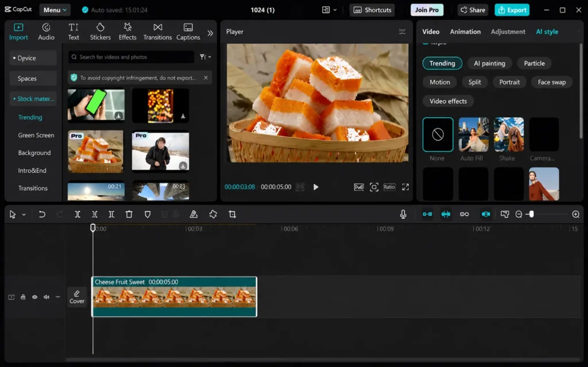Image resolution: width=588 pixels, height=367 pixels.
Task: Toggle preview axis icon
Action: (x=486, y=214)
